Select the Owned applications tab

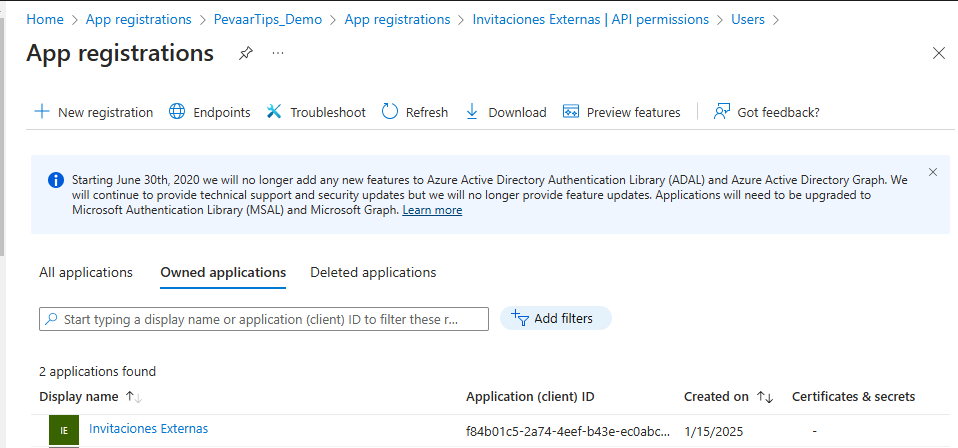223,273
